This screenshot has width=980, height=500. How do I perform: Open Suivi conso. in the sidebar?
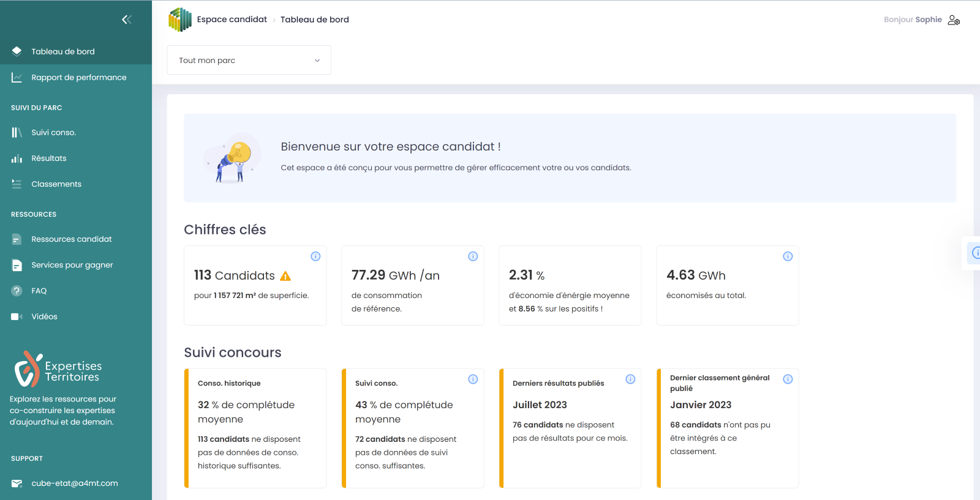[x=76, y=132]
